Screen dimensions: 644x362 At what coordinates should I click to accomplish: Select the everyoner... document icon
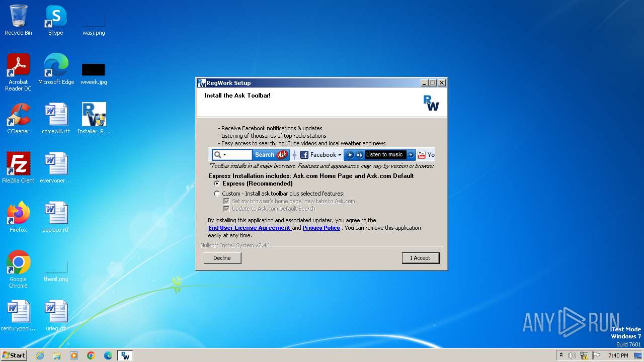pos(56,168)
